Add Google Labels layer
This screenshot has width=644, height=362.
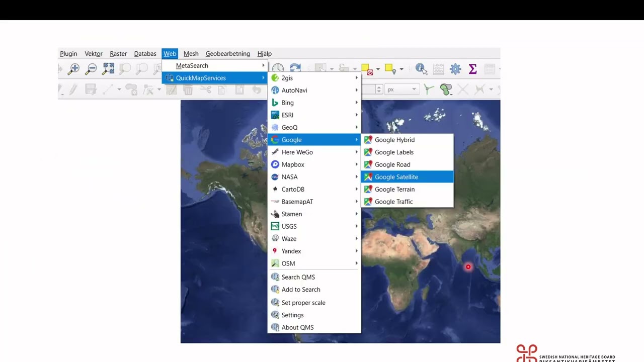(x=407, y=152)
